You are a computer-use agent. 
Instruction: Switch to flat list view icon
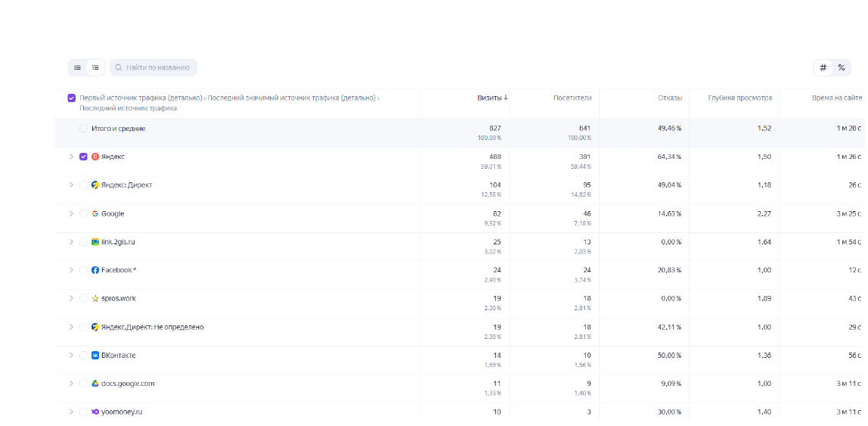77,67
